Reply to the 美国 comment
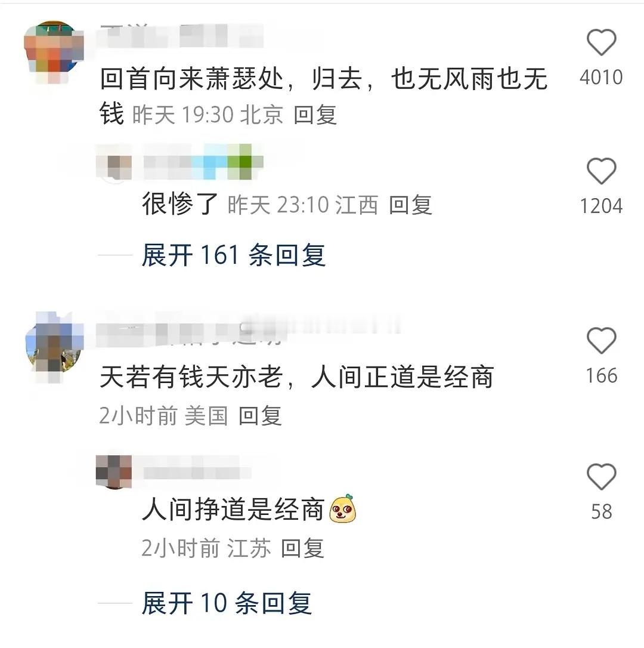 260,416
